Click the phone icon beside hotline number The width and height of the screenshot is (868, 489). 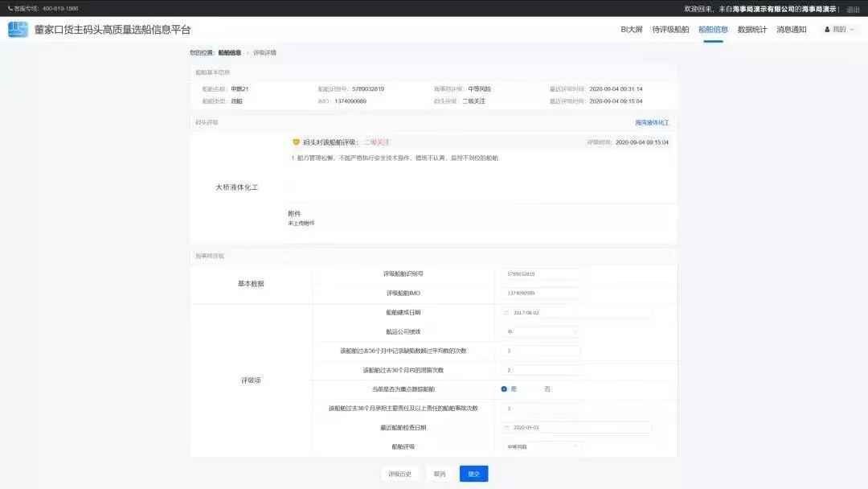(x=10, y=8)
